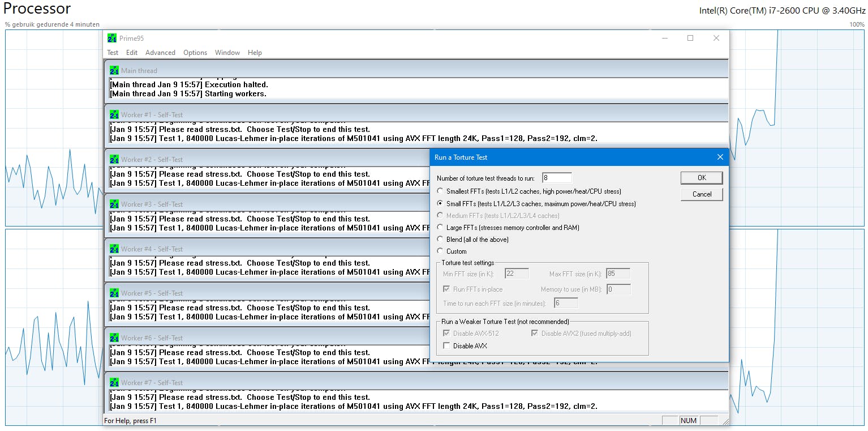Click the 'Run a Weaker Torture Test' group label
868x431 pixels.
(505, 322)
